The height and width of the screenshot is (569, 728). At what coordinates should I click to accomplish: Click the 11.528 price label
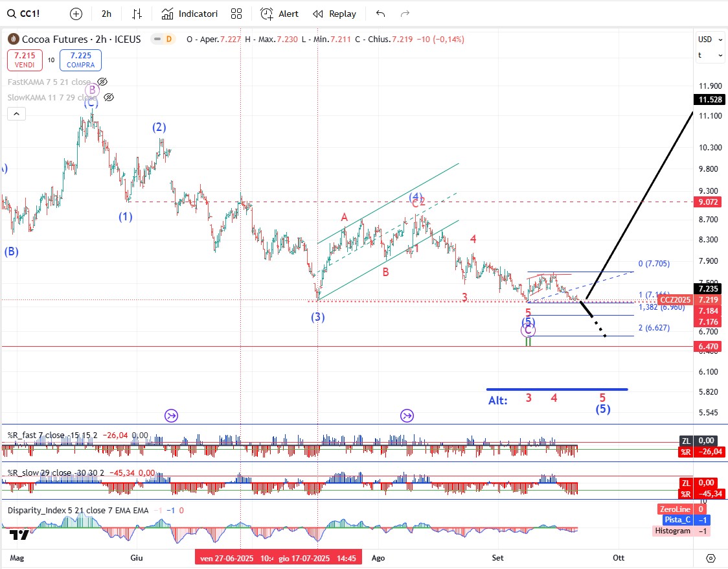(711, 99)
